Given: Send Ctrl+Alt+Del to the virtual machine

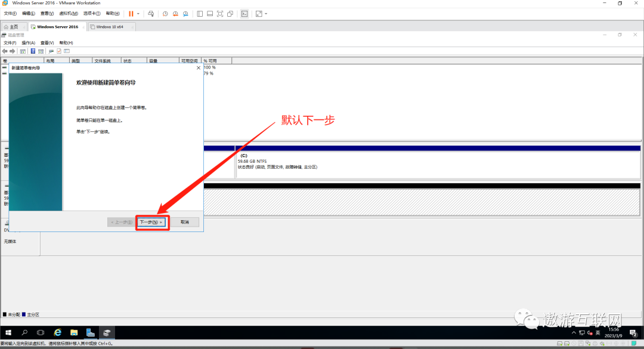Looking at the screenshot, I should [151, 14].
